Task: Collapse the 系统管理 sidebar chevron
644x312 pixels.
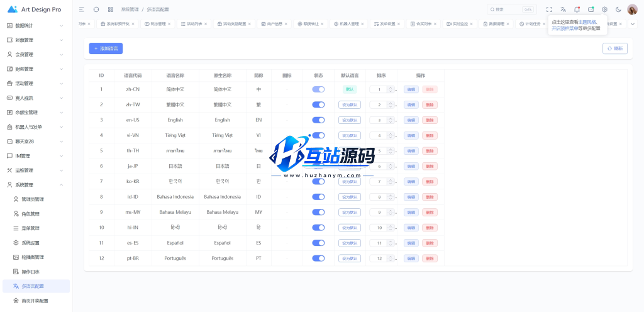Action: pyautogui.click(x=61, y=185)
